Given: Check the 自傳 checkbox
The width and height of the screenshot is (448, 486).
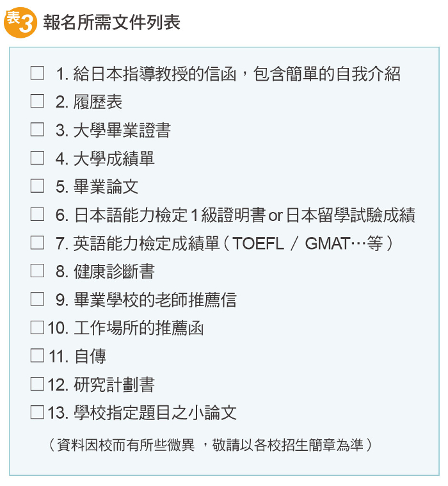Looking at the screenshot, I should (37, 355).
